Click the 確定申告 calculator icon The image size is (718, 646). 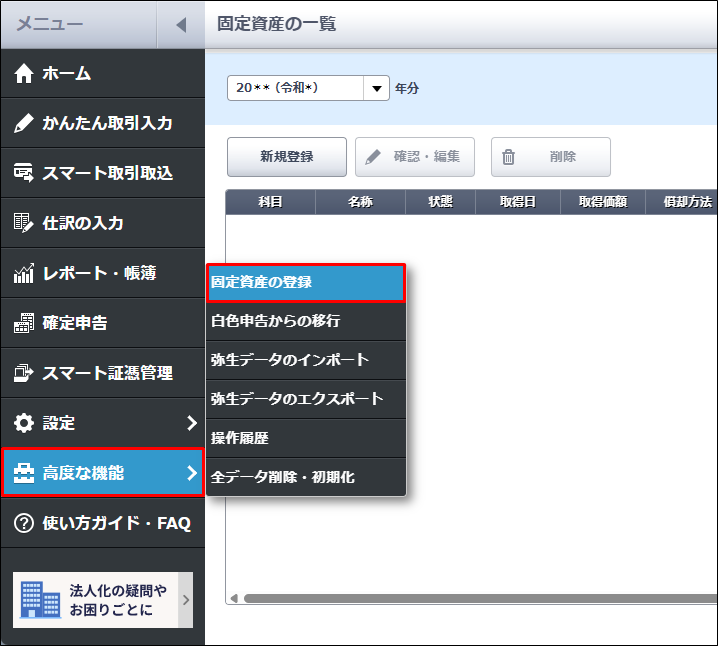(24, 323)
